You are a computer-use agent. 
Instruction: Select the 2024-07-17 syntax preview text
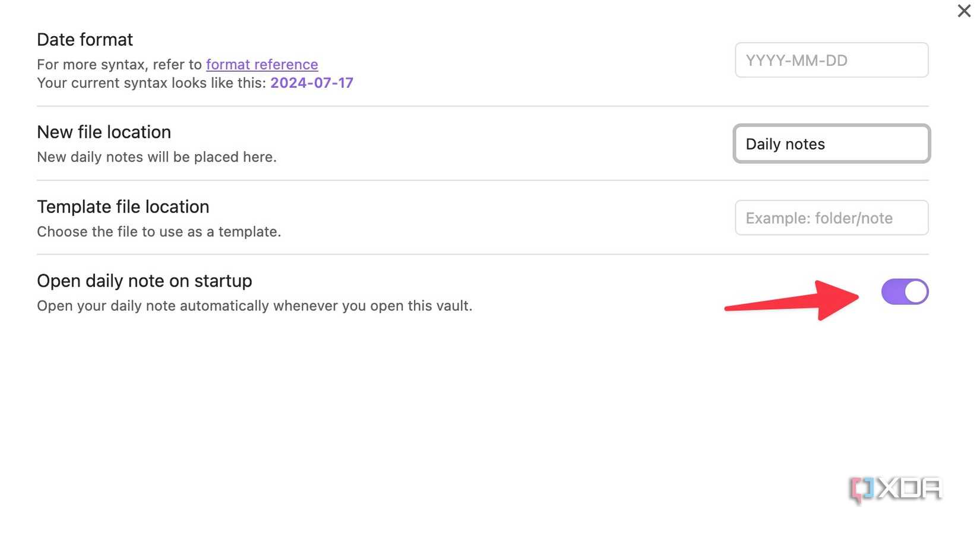[312, 82]
